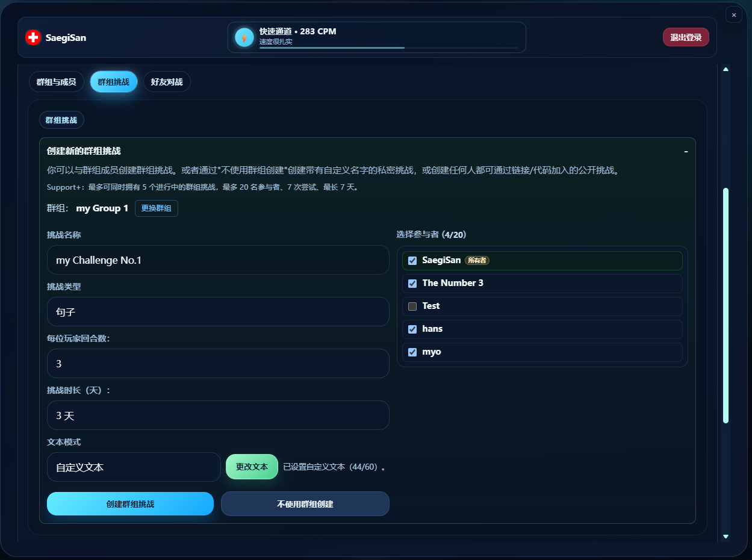Click the scrollbar up arrow
This screenshot has height=560, width=752.
click(726, 69)
